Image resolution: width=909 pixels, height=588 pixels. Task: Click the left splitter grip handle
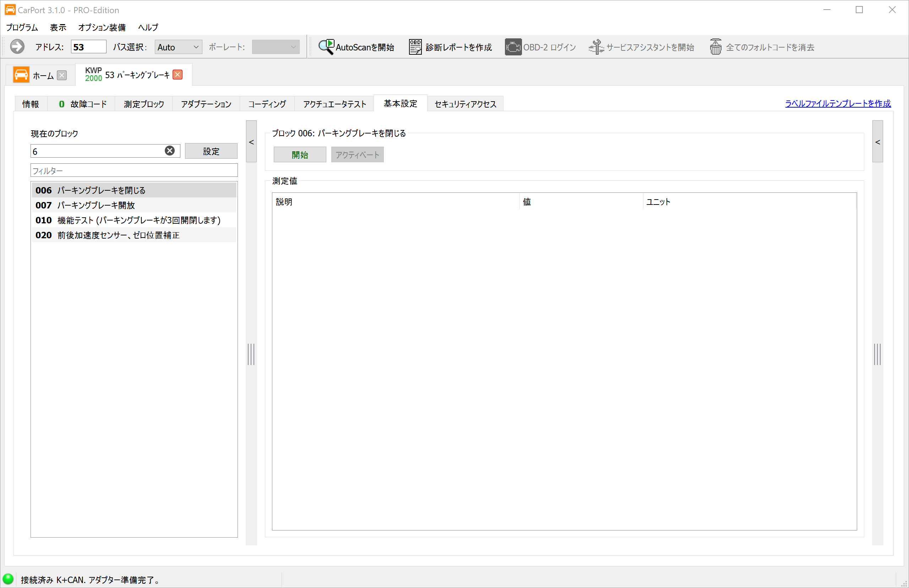point(251,354)
